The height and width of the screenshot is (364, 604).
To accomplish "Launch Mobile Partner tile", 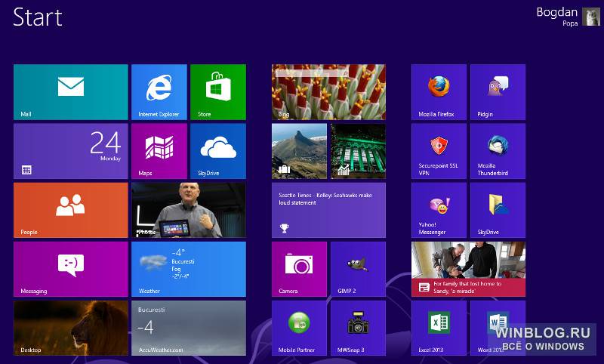I will [299, 328].
